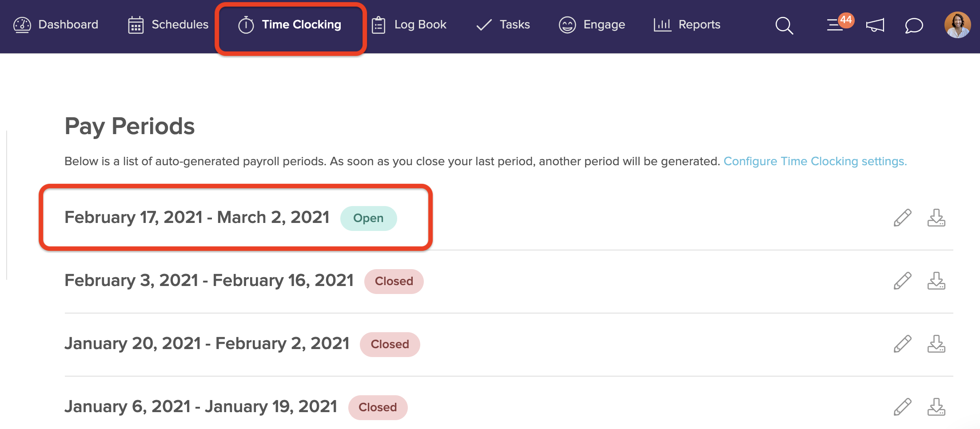The width and height of the screenshot is (980, 429).
Task: Select the Schedules calendar icon
Action: pos(135,25)
